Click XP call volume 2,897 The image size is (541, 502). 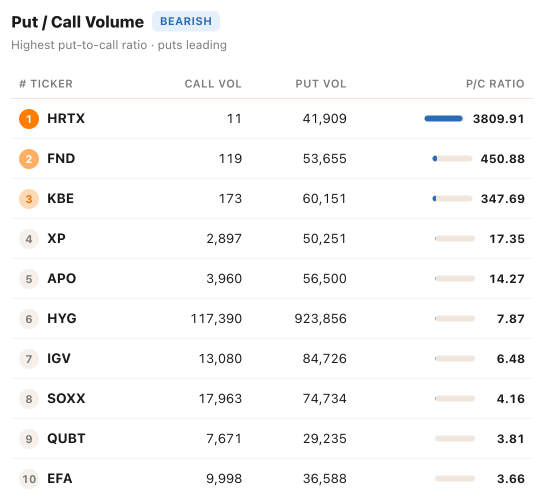click(224, 239)
